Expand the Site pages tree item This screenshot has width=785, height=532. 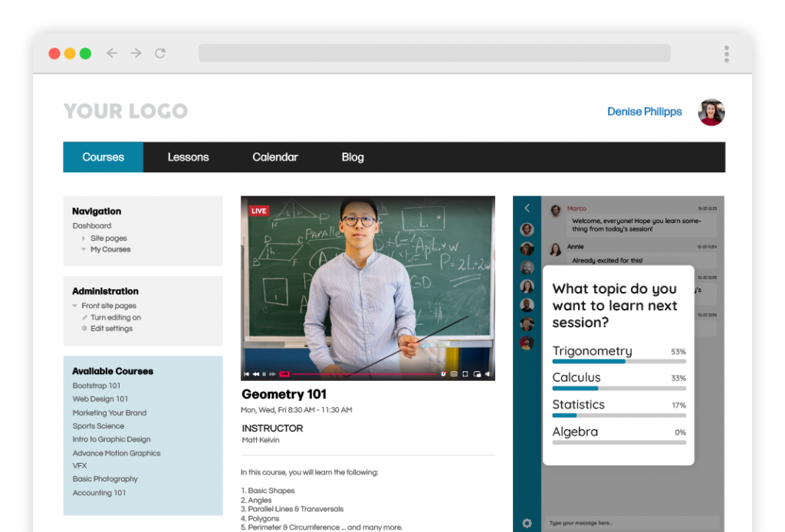coord(84,238)
